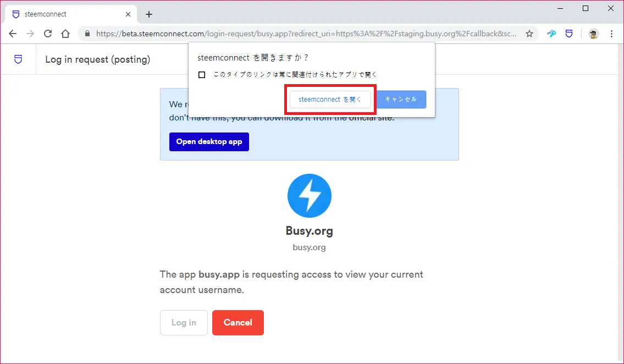Click Open desktop app button
Viewport: 624px width, 364px height.
pos(209,142)
